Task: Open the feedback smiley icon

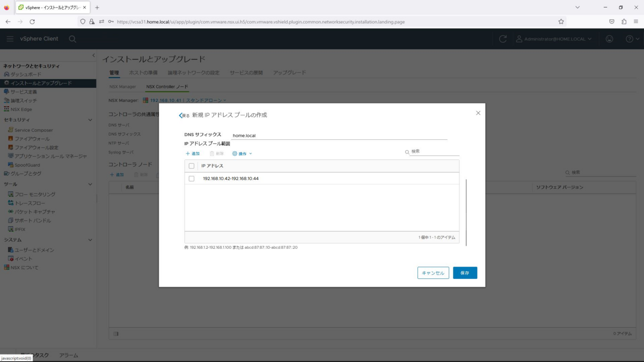Action: pyautogui.click(x=609, y=39)
